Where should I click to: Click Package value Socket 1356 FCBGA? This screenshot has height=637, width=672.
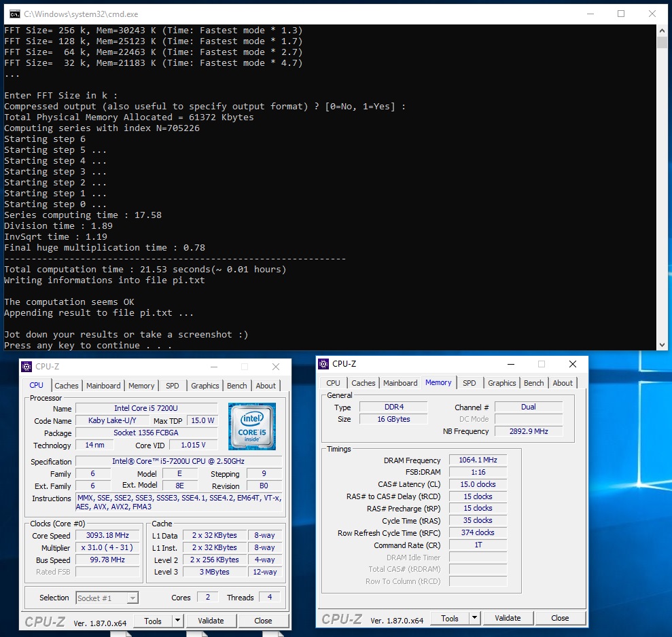[x=146, y=433]
